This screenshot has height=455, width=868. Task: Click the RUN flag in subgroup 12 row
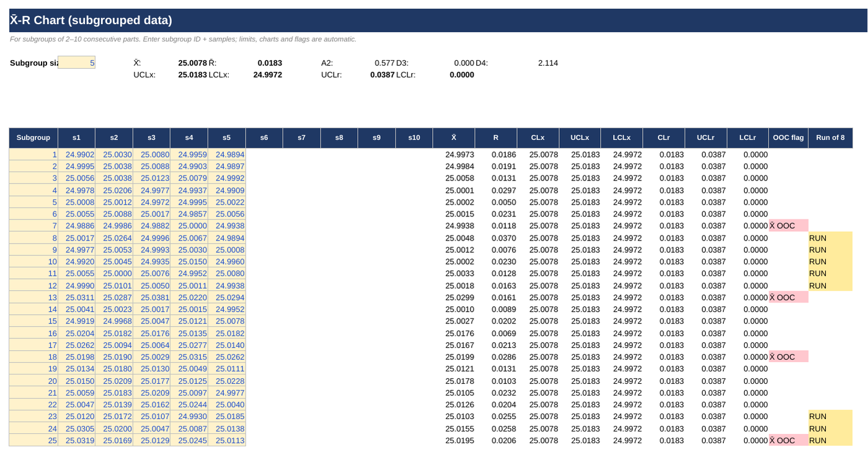tap(830, 286)
